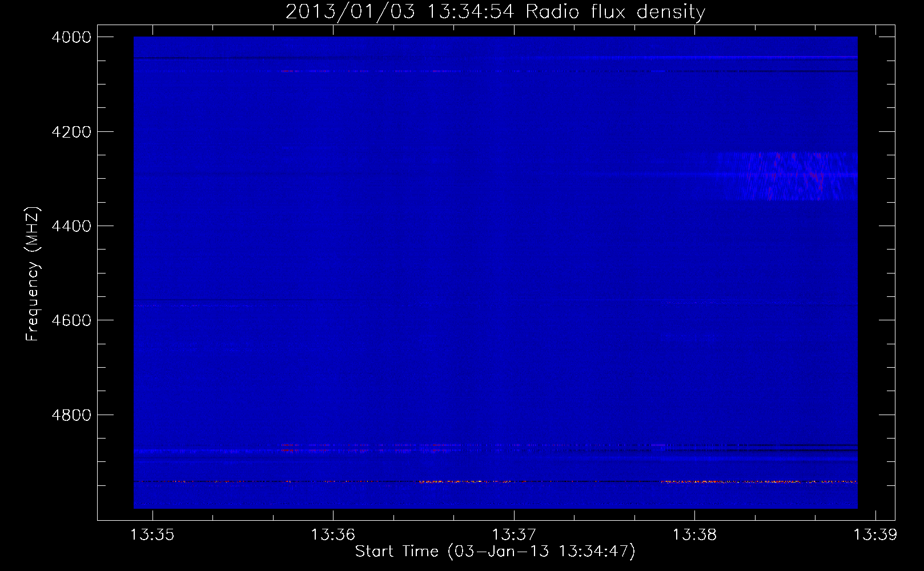The width and height of the screenshot is (924, 571).
Task: Select the 4600 frequency tick label
Action: tap(71, 320)
